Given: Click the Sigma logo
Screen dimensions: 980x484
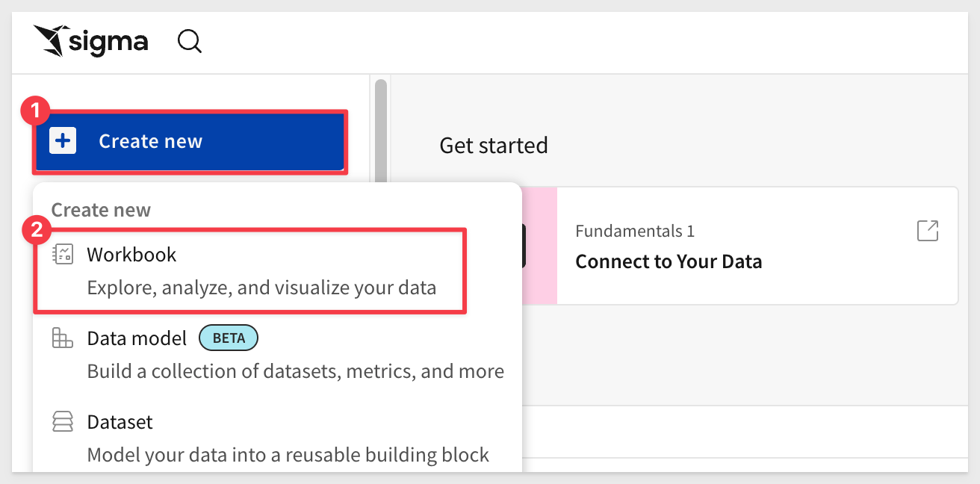Looking at the screenshot, I should coord(90,42).
